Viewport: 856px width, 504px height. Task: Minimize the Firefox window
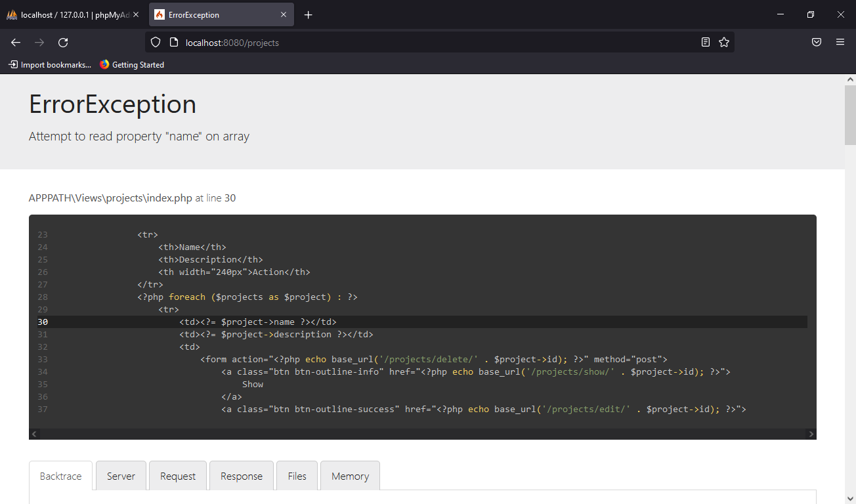781,14
